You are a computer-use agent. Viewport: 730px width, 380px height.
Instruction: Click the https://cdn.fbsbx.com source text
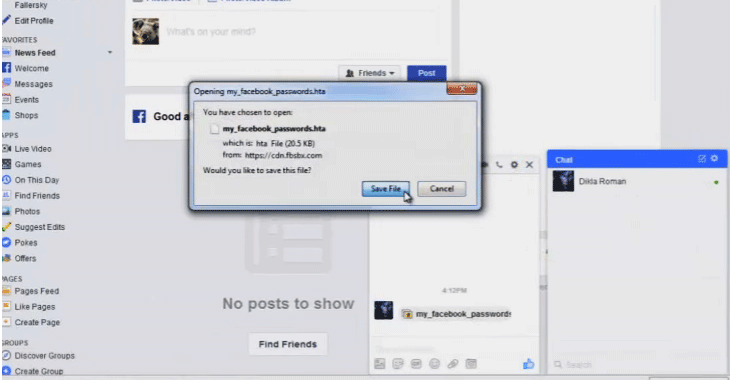point(284,156)
